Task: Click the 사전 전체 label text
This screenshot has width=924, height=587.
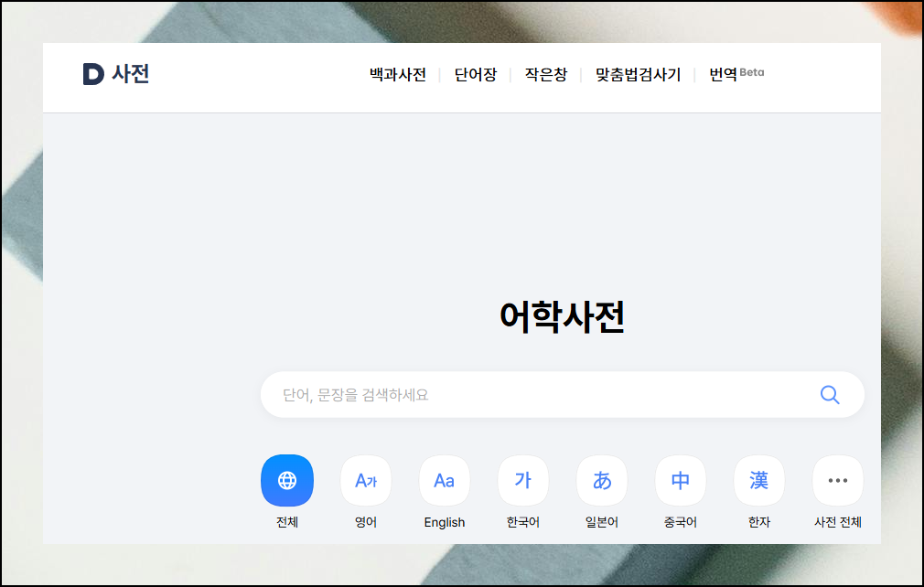Action: coord(838,522)
